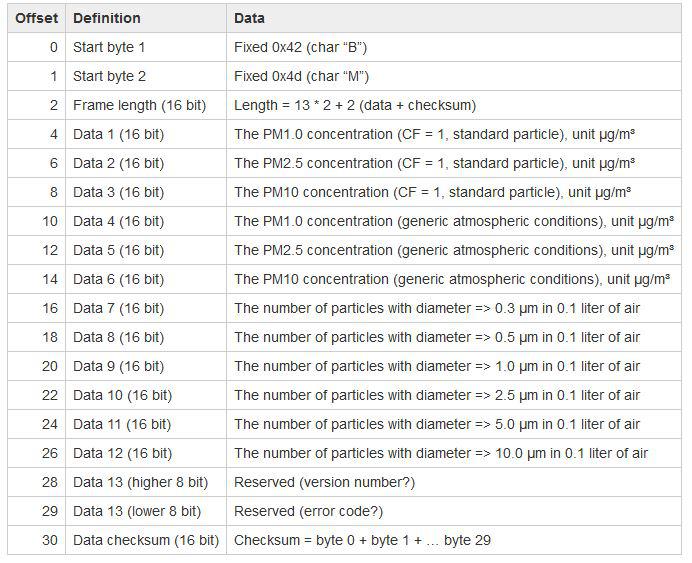
Task: Click the Frame length (16 bit) cell
Action: (146, 105)
